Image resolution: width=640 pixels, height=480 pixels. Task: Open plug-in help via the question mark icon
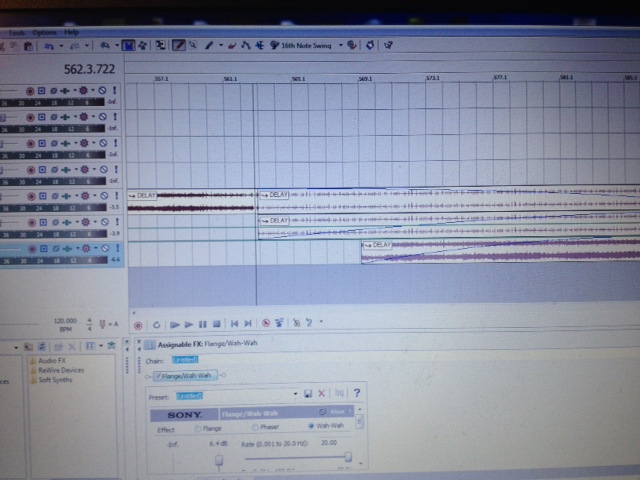[x=356, y=394]
